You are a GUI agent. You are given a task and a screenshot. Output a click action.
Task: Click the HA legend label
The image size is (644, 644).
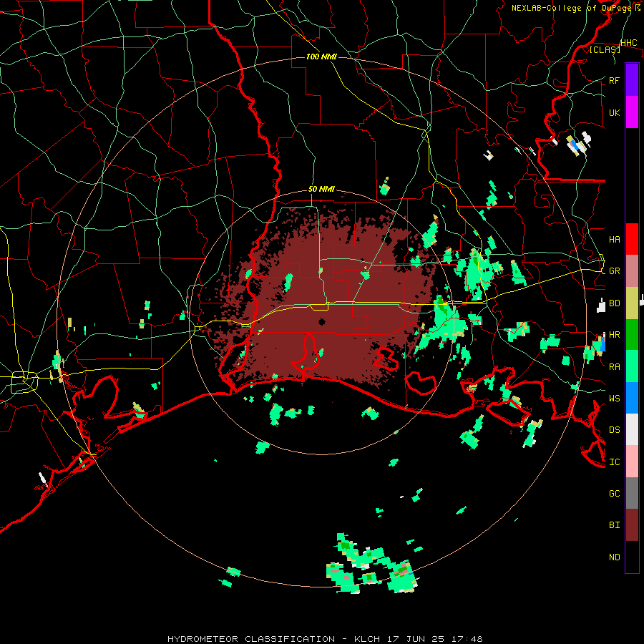pyautogui.click(x=614, y=240)
